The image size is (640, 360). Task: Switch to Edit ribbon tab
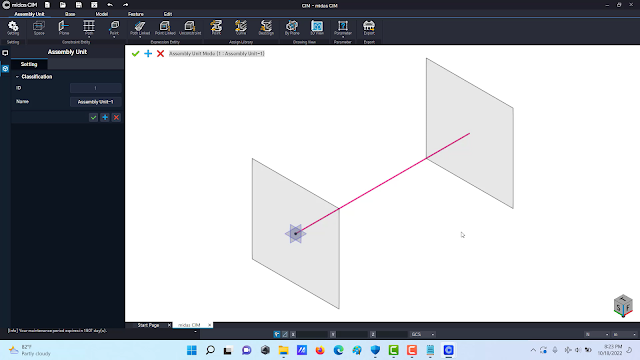tap(168, 14)
